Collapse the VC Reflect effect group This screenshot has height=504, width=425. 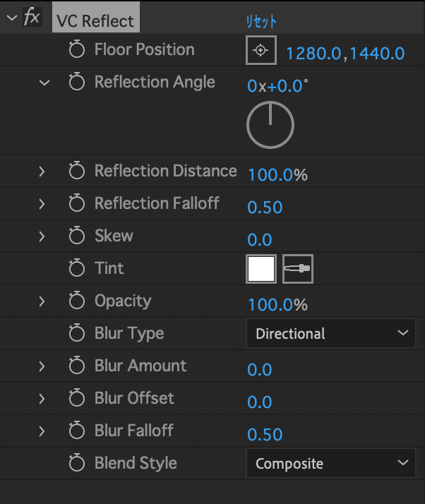(12, 18)
